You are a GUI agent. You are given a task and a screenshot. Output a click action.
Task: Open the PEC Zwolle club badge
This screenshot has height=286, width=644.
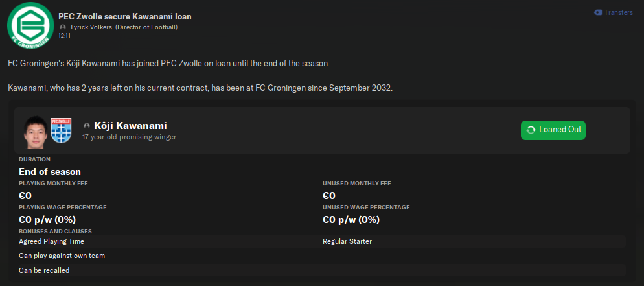pyautogui.click(x=60, y=130)
